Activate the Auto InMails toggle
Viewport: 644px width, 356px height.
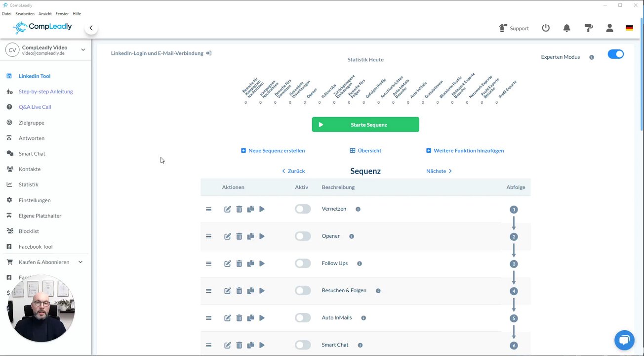[303, 318]
